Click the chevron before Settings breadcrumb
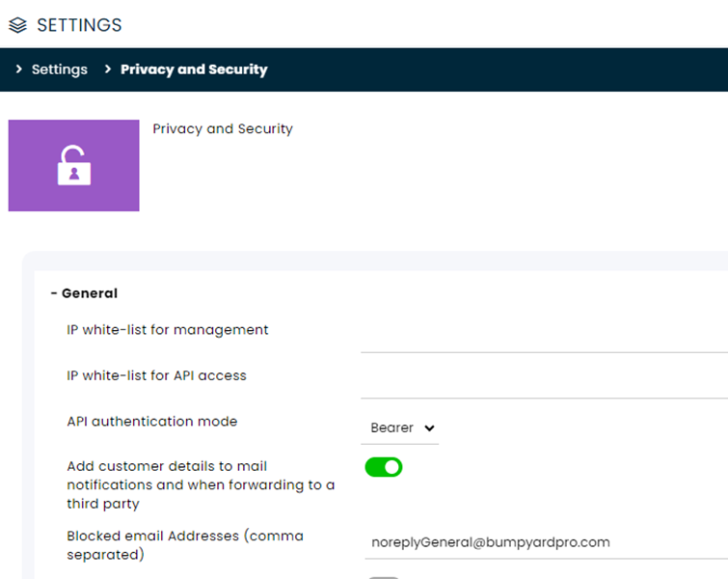 coord(18,69)
